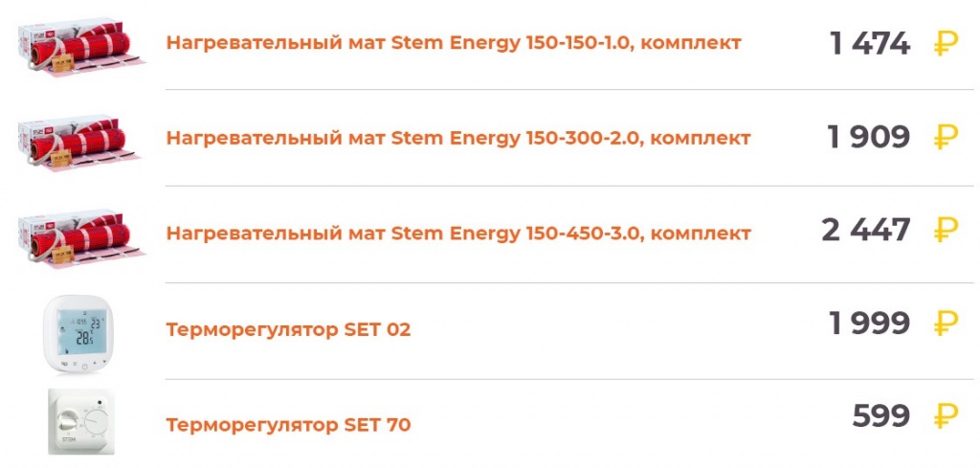Viewport: 980px width, 468px height.
Task: Click the Stem Energy 150-450-3.0 mat thumbnail
Action: click(81, 234)
